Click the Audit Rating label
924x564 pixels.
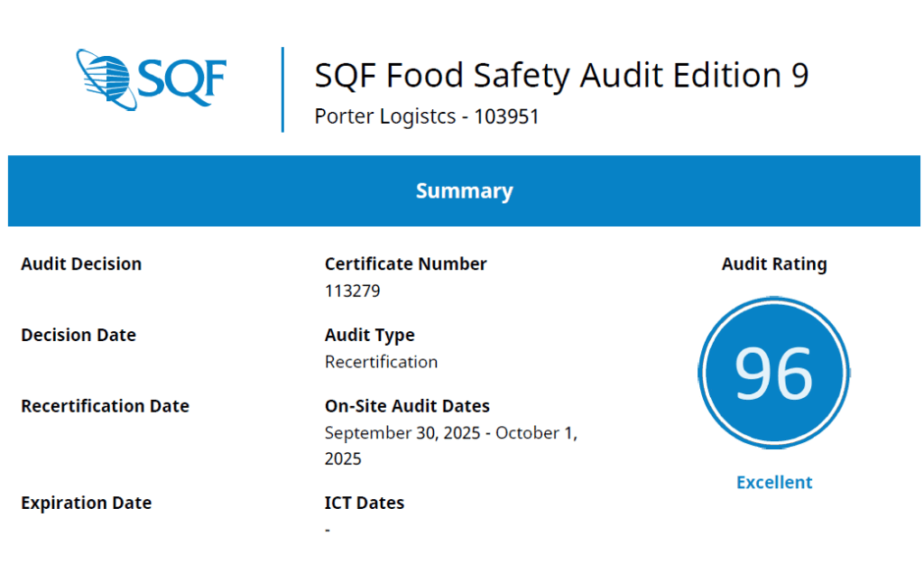click(x=774, y=264)
